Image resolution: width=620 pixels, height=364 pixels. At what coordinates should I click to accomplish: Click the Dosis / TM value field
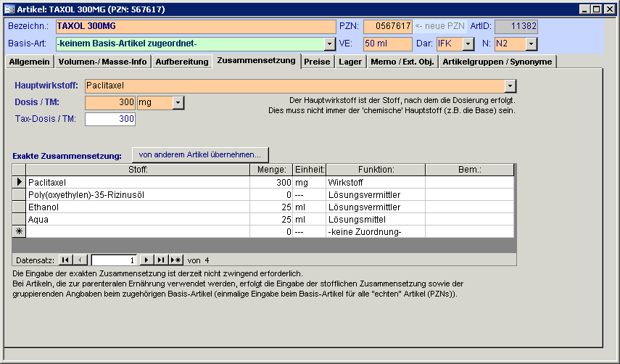pos(110,103)
